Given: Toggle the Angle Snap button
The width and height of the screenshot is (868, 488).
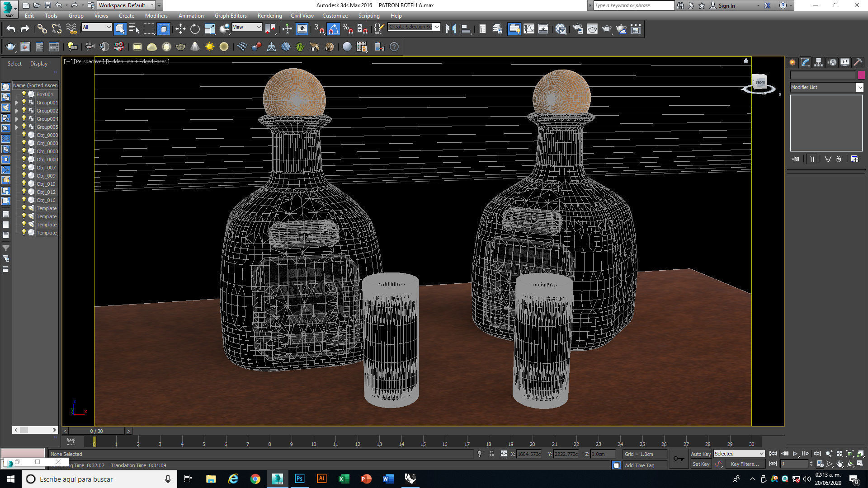Looking at the screenshot, I should coord(333,29).
